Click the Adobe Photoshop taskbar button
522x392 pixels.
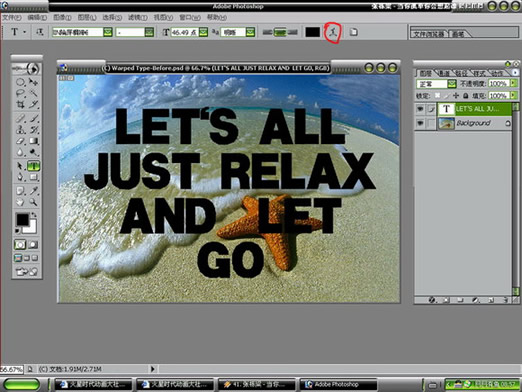[x=339, y=384]
